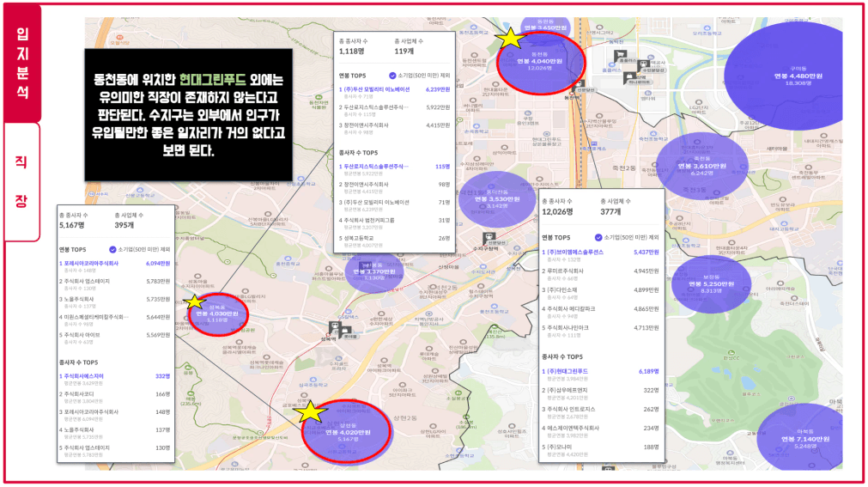Click the 수지구청역 train station marker icon
The height and width of the screenshot is (487, 868).
pyautogui.click(x=489, y=240)
